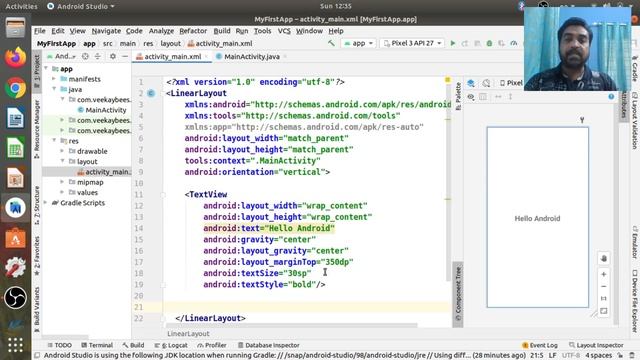The image size is (640, 360).
Task: Run the app with the green play icon
Action: pyautogui.click(x=452, y=43)
